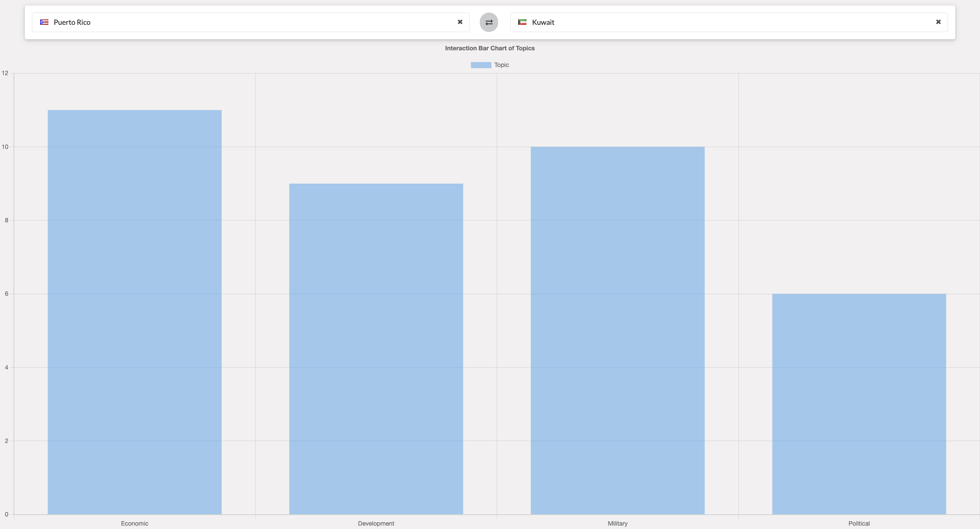Screen dimensions: 980x529
Task: Clear the Kuwait selection
Action: tap(938, 22)
